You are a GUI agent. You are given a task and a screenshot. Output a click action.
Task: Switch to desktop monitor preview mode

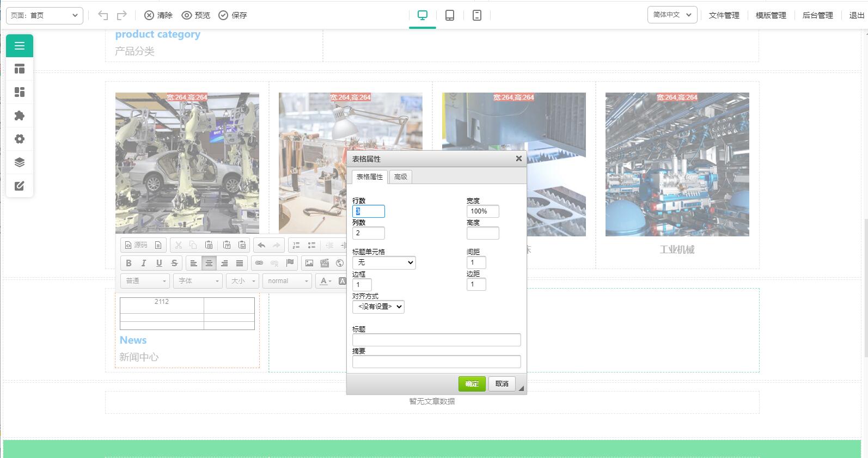click(x=423, y=15)
